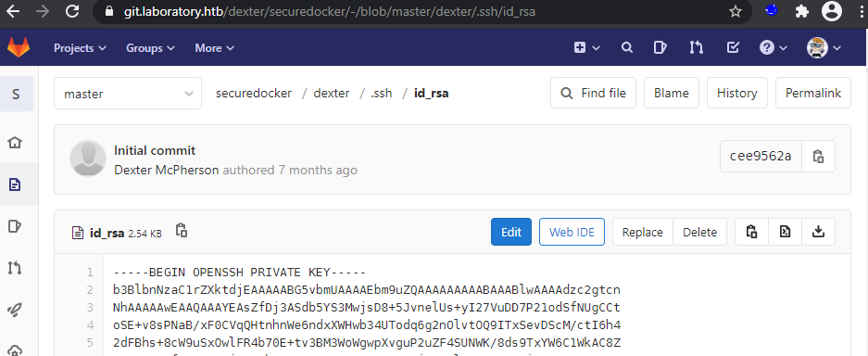Screen dimensions: 868x356
Task: Open the Issues icon in top navbar
Action: coord(660,48)
